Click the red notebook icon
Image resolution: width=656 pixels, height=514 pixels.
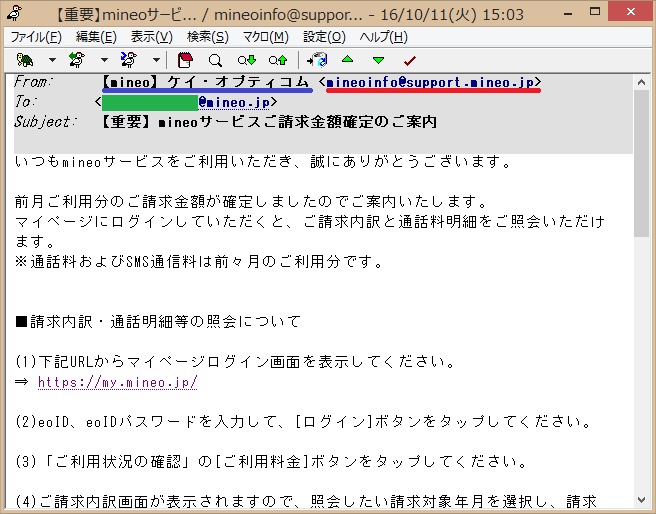(185, 60)
